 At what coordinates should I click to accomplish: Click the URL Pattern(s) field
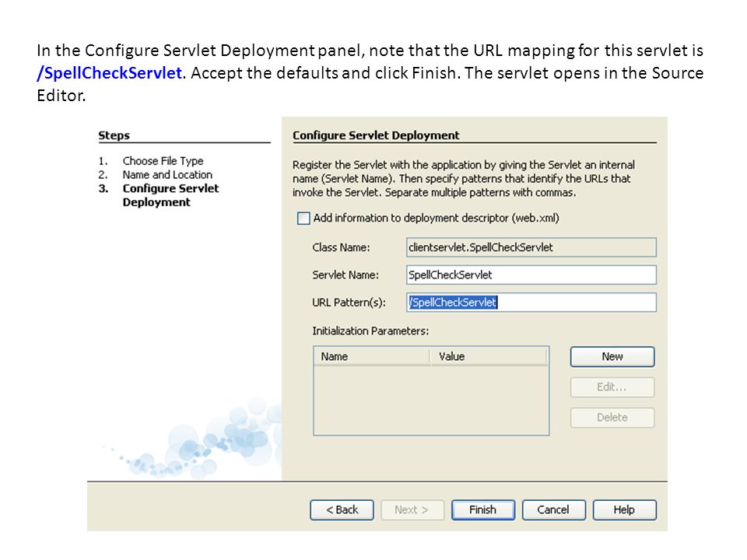pos(531,303)
